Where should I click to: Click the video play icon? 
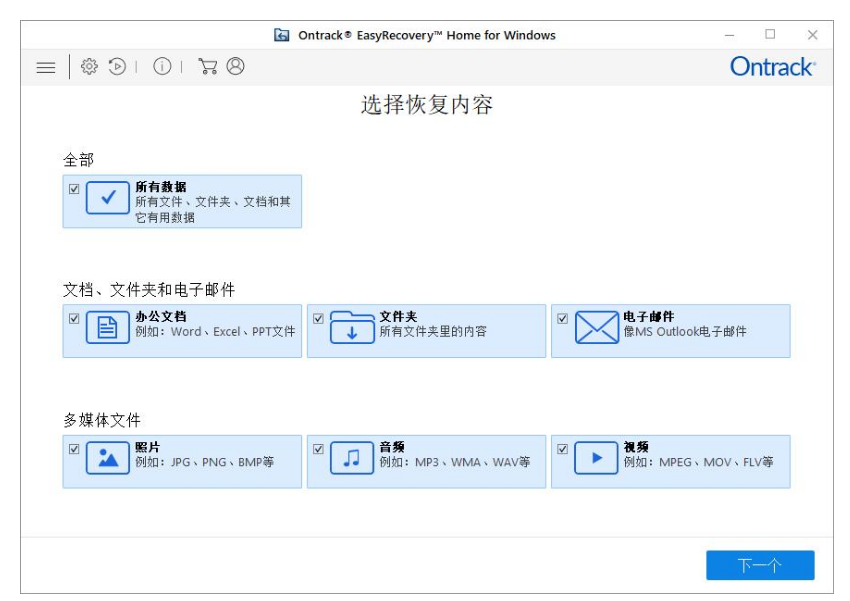click(596, 458)
